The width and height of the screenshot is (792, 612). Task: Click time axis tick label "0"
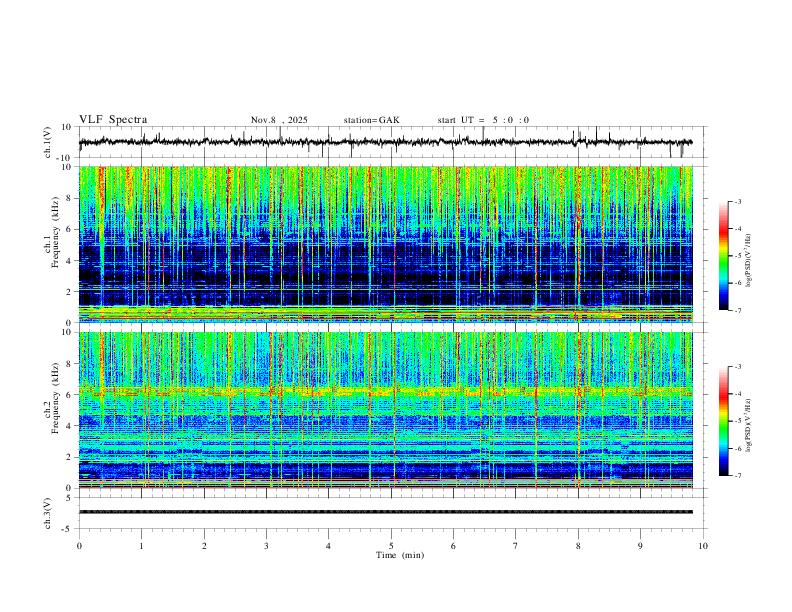[x=79, y=546]
